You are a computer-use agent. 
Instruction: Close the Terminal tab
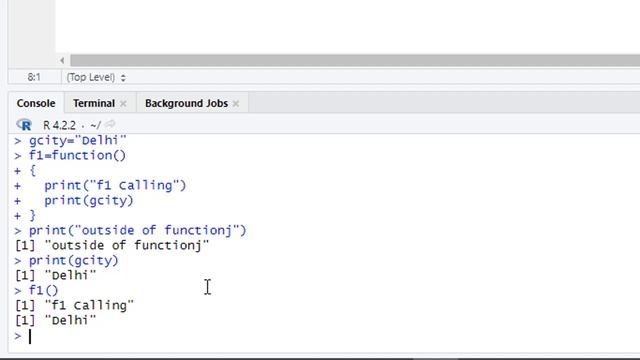pyautogui.click(x=123, y=104)
